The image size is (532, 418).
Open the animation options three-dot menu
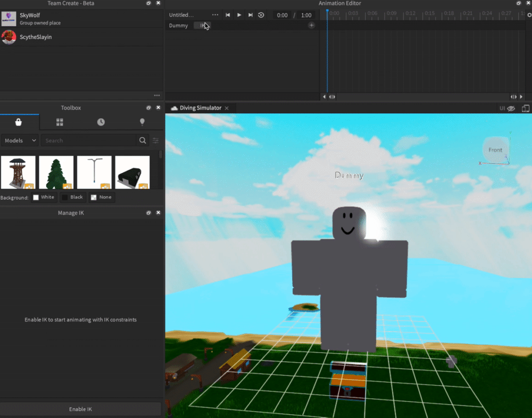[x=215, y=15]
